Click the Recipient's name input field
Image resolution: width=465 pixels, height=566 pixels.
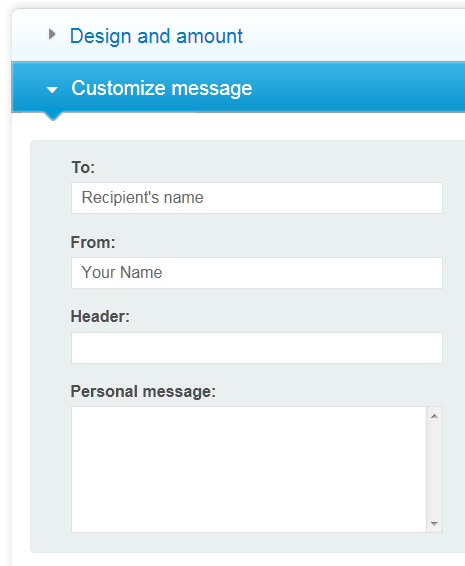tap(257, 198)
